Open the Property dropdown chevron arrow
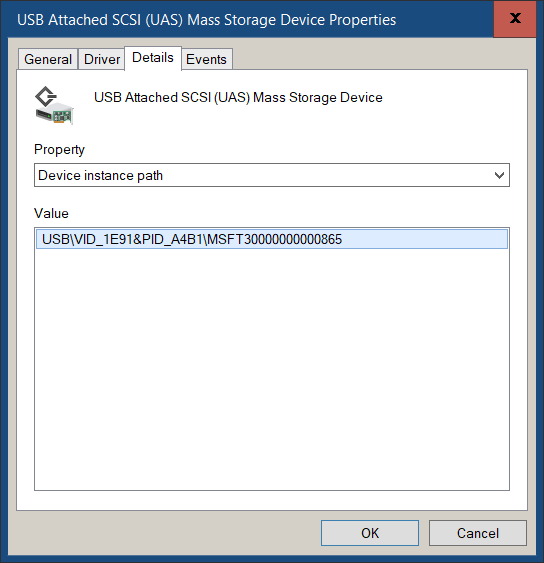544x563 pixels. coord(499,175)
